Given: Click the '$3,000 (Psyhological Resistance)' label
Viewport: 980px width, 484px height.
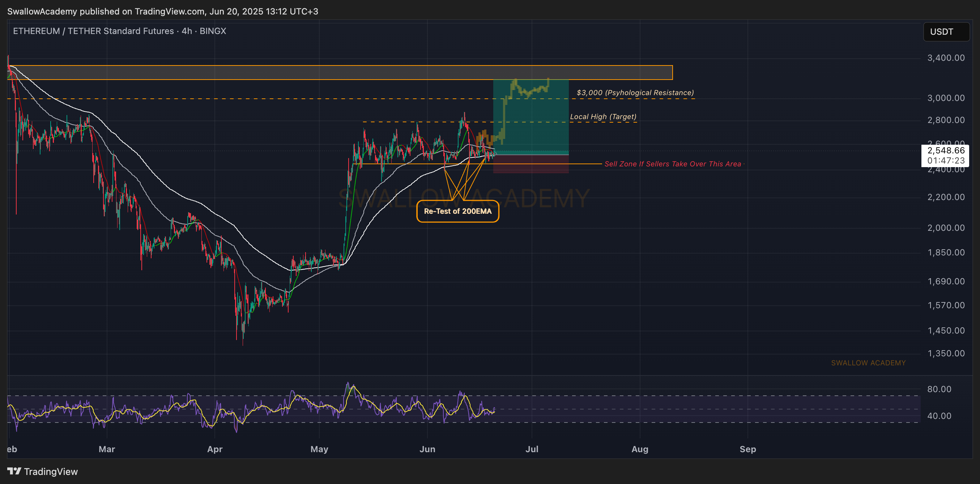Looking at the screenshot, I should pos(635,93).
